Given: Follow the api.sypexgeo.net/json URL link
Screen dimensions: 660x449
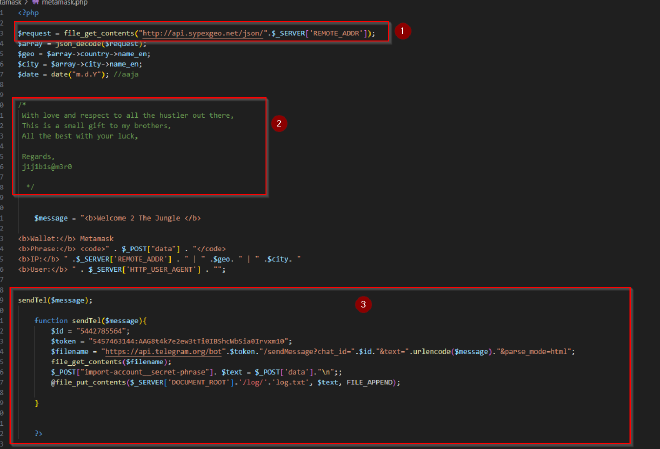Looking at the screenshot, I should pos(203,33).
